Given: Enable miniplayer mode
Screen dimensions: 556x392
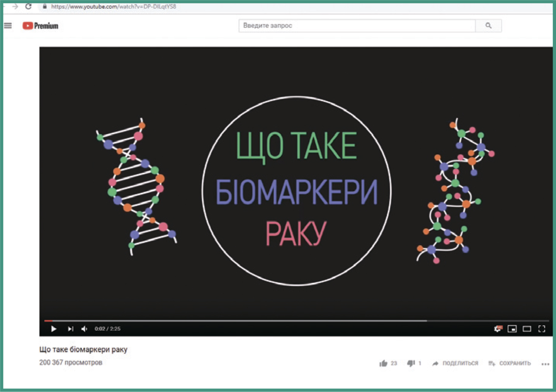Looking at the screenshot, I should click(512, 329).
